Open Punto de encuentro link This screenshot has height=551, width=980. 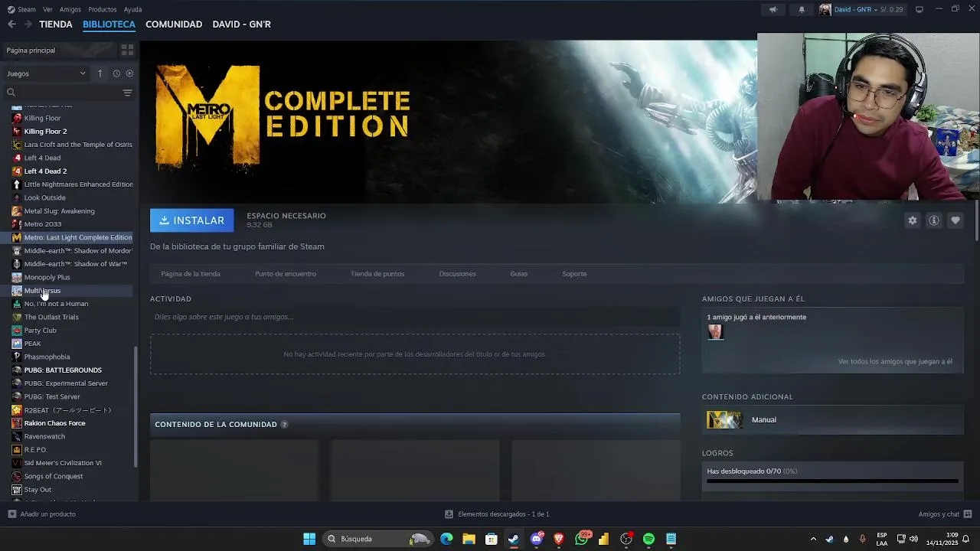point(286,274)
